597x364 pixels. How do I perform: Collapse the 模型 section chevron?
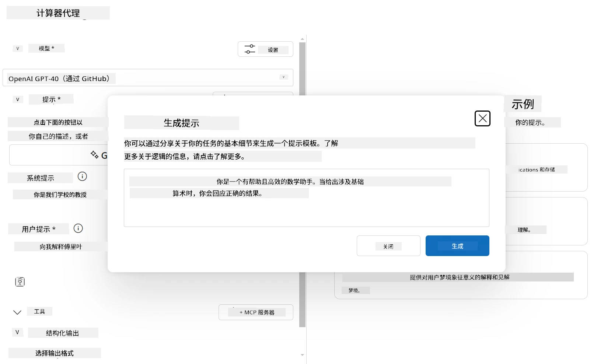click(x=17, y=48)
